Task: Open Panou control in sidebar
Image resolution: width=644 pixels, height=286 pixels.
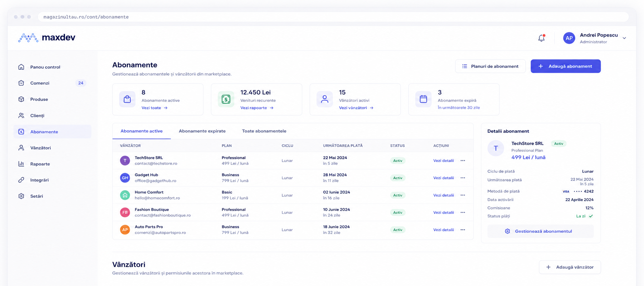Action: (52, 67)
